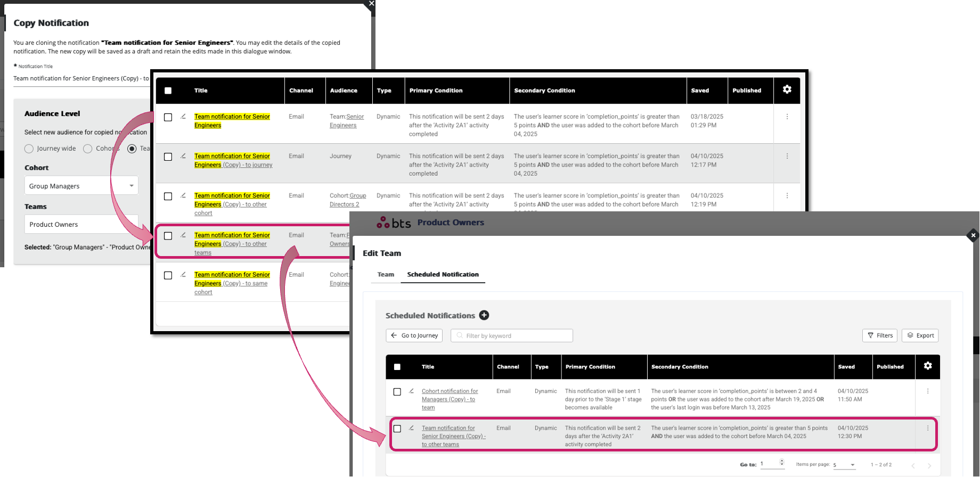The width and height of the screenshot is (980, 477).
Task: Open kebab menu for 04/10/2025 12:17 PM row
Action: (787, 156)
